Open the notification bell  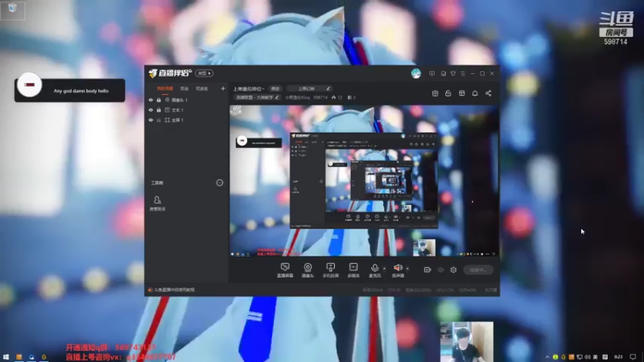pos(475,93)
